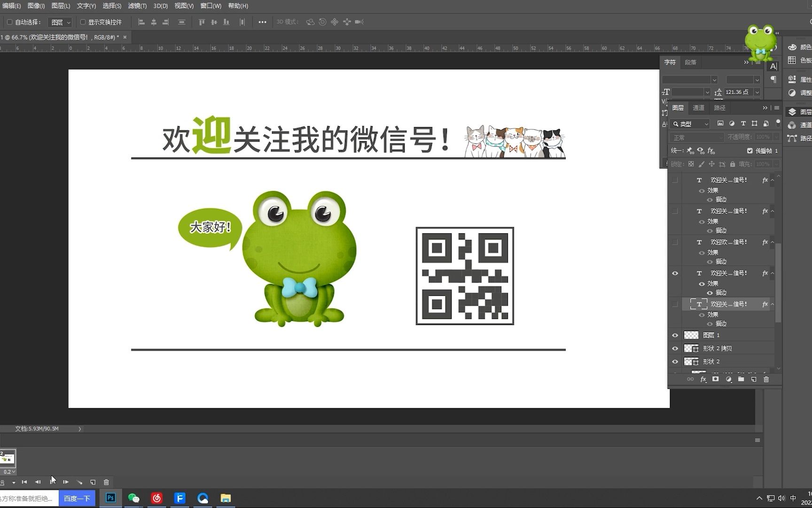The image size is (812, 508).
Task: Open 颜色 panel in side dock
Action: coord(800,47)
